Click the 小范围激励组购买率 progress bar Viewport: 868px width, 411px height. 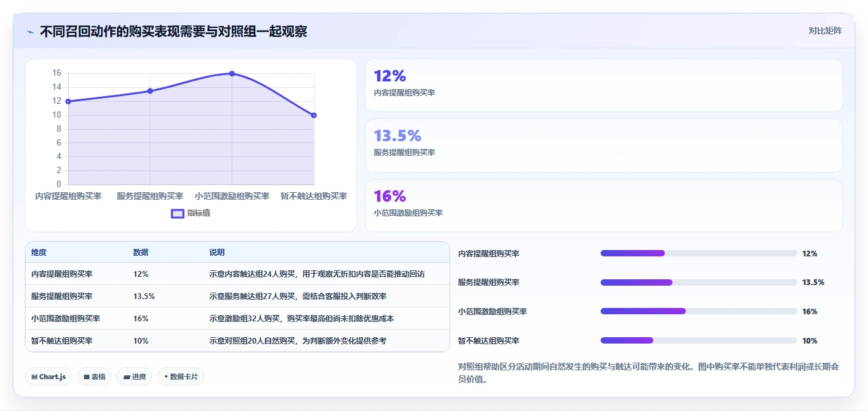[x=699, y=311]
